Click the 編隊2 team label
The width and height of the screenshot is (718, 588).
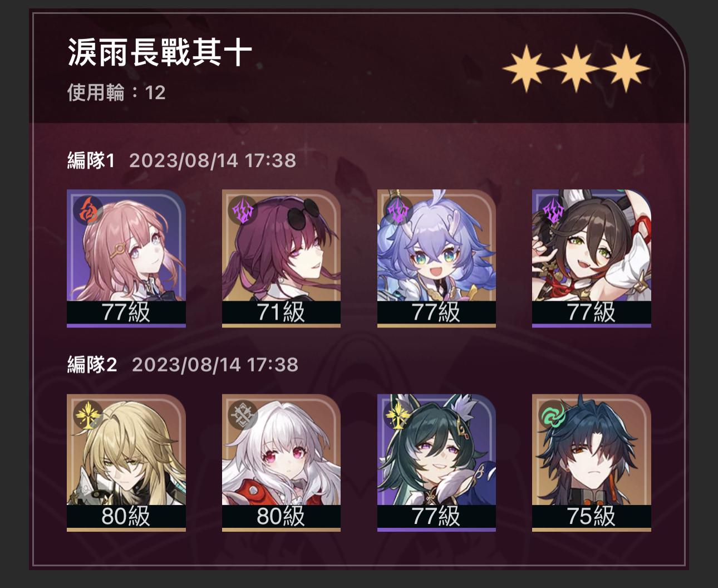click(x=92, y=365)
